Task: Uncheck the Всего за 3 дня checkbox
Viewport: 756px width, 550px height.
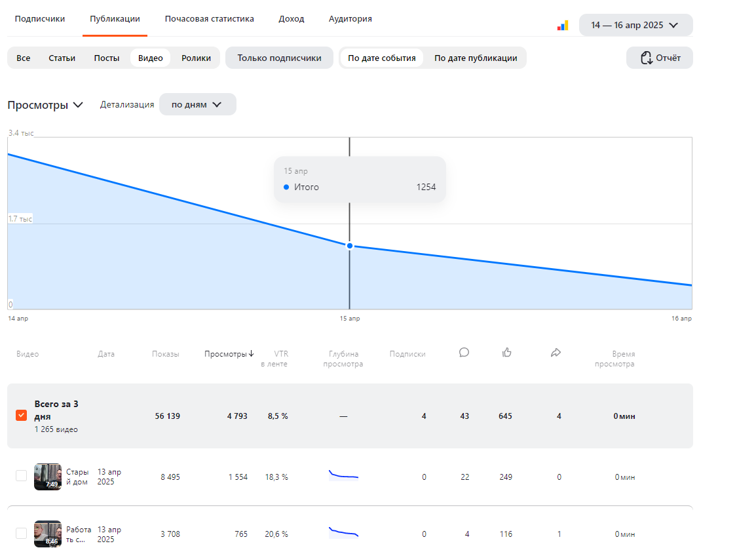Action: (21, 416)
